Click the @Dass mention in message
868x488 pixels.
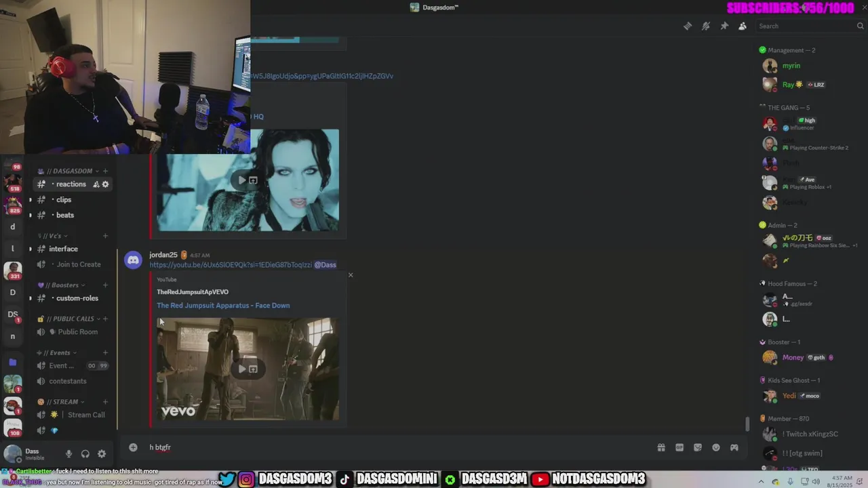coord(325,265)
